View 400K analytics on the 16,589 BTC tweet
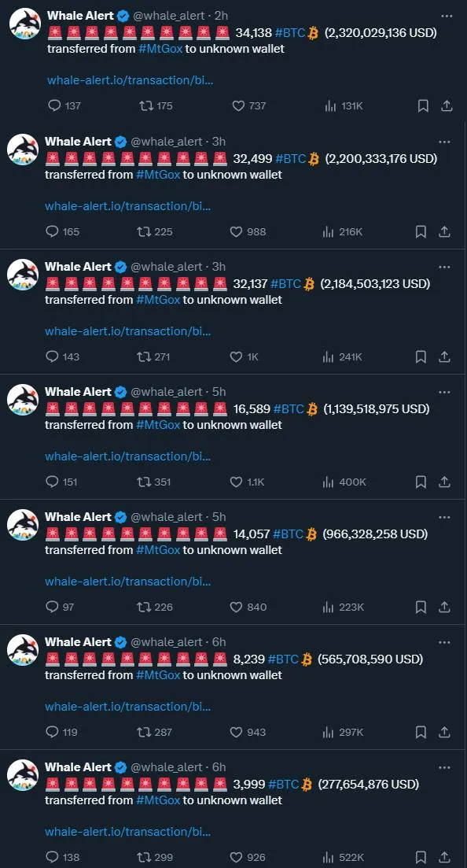 [344, 482]
